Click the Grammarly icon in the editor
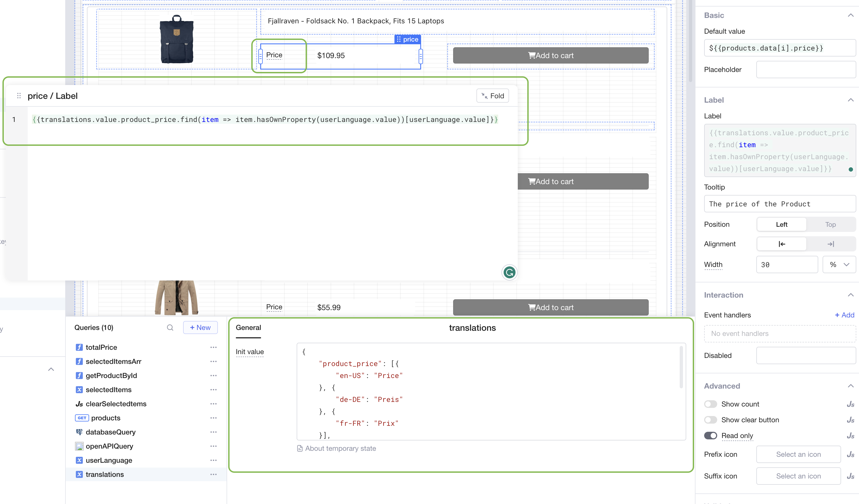The width and height of the screenshot is (859, 504). (x=509, y=272)
